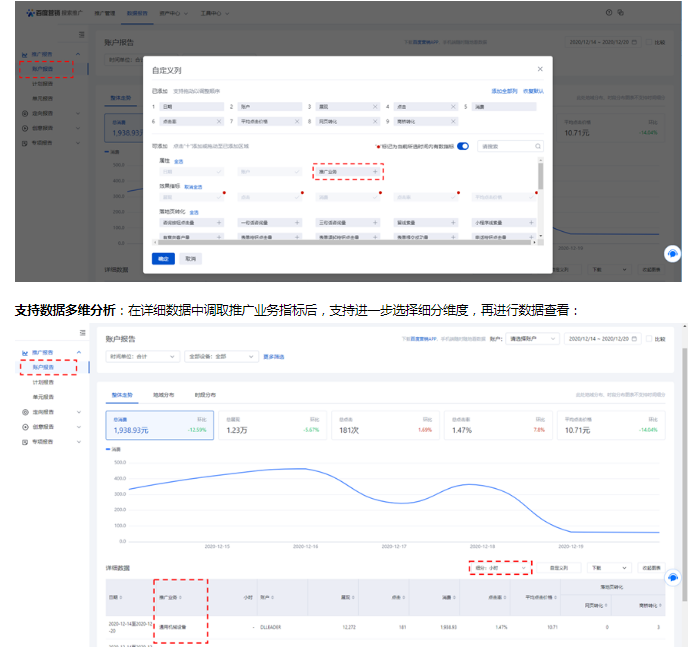Click the lower 2020/12/14 ~ 2020/12/20 date range field
694x653 pixels.
click(x=603, y=339)
